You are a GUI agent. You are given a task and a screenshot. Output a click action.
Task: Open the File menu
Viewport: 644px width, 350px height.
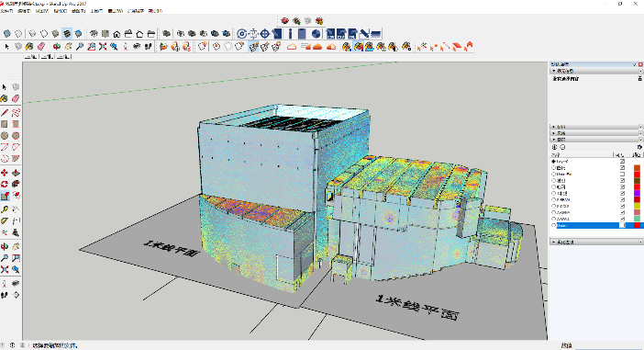[x=6, y=11]
